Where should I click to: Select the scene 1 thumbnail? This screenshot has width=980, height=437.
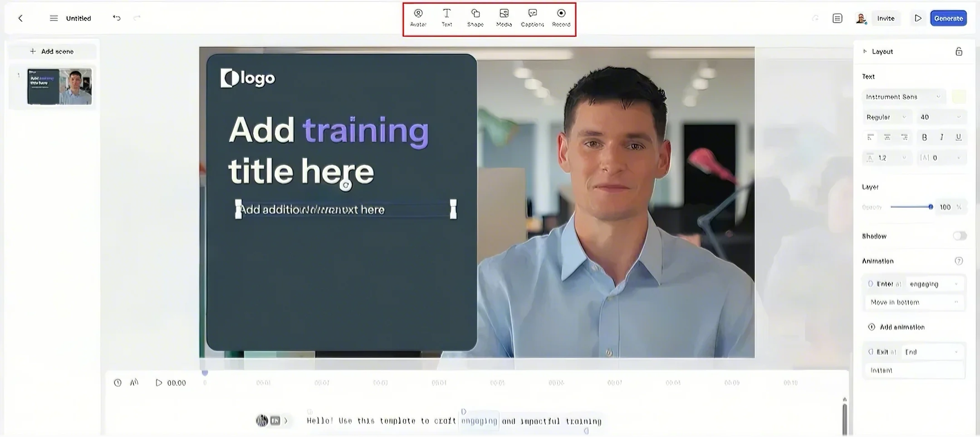pos(59,87)
